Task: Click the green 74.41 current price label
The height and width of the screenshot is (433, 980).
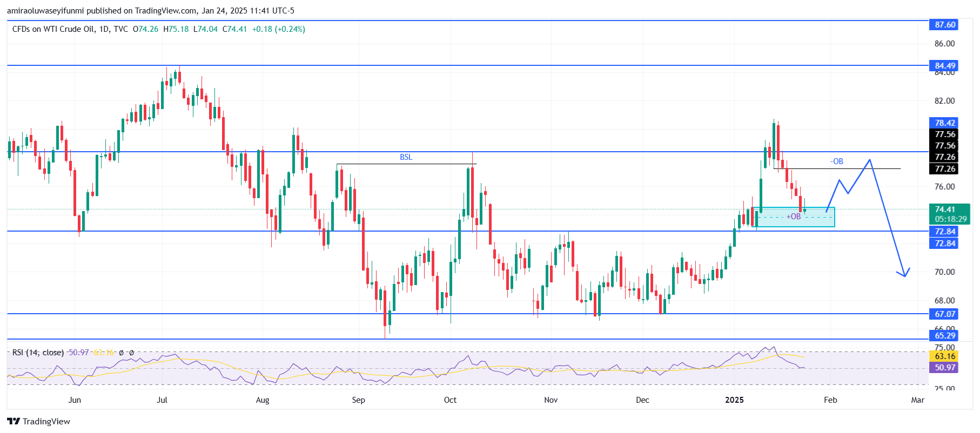Action: coord(945,209)
